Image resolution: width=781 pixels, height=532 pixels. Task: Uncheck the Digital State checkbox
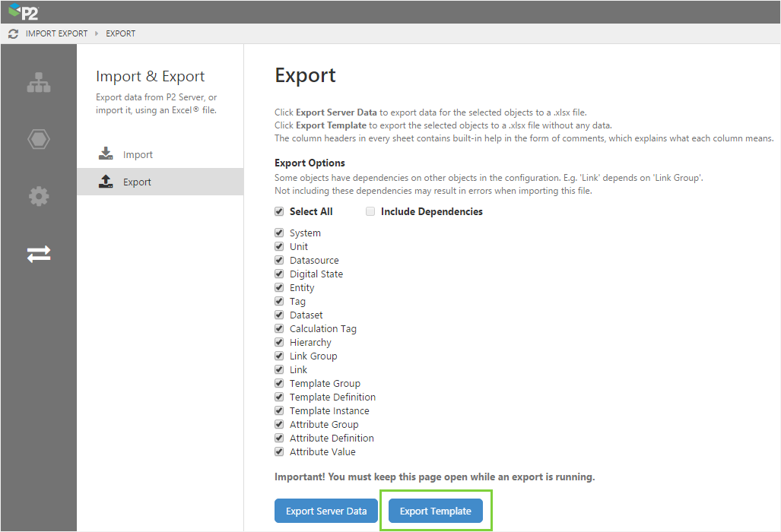pyautogui.click(x=279, y=274)
